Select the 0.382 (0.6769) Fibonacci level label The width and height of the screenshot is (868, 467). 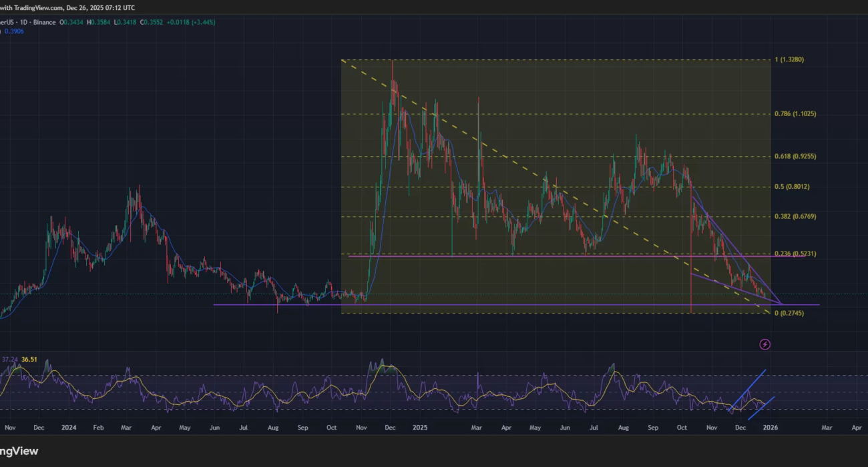click(x=795, y=217)
